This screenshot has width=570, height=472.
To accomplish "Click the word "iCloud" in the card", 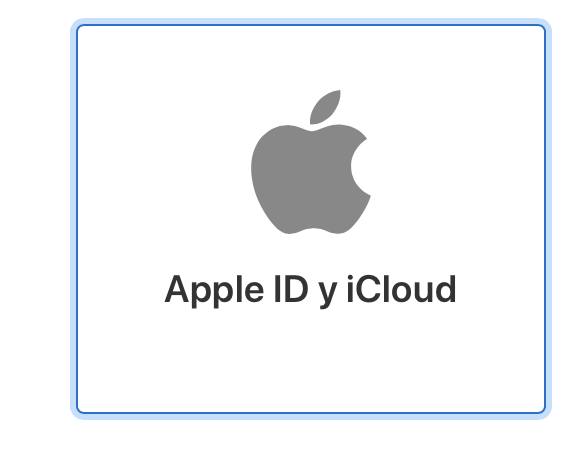I will (x=401, y=289).
